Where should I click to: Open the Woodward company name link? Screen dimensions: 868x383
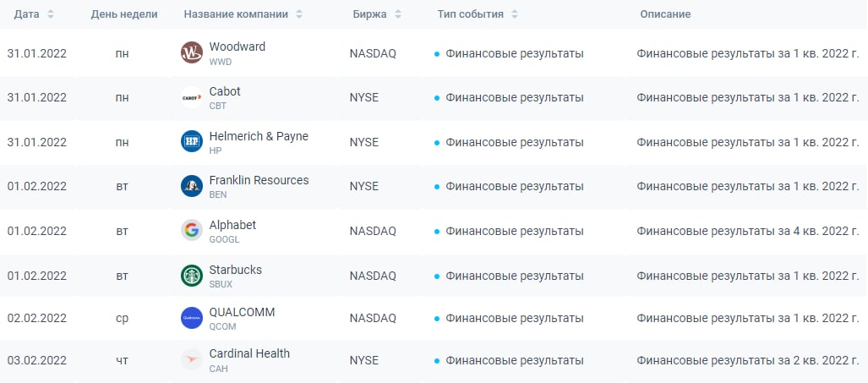pos(237,47)
